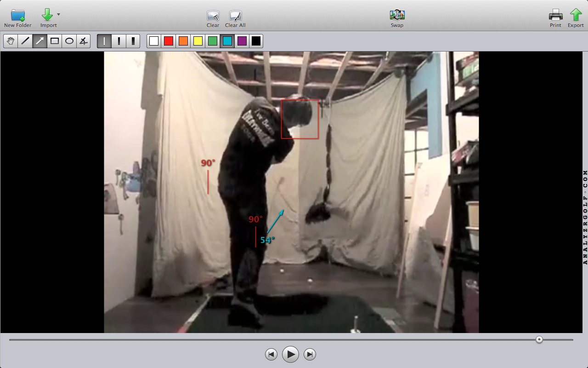The height and width of the screenshot is (368, 588).
Task: Step forward one frame
Action: click(x=310, y=354)
